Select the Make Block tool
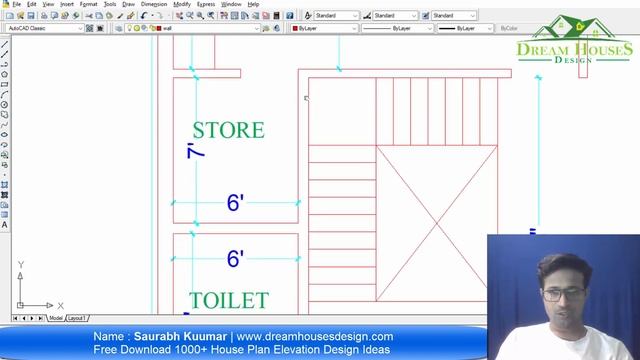 pos(4,165)
